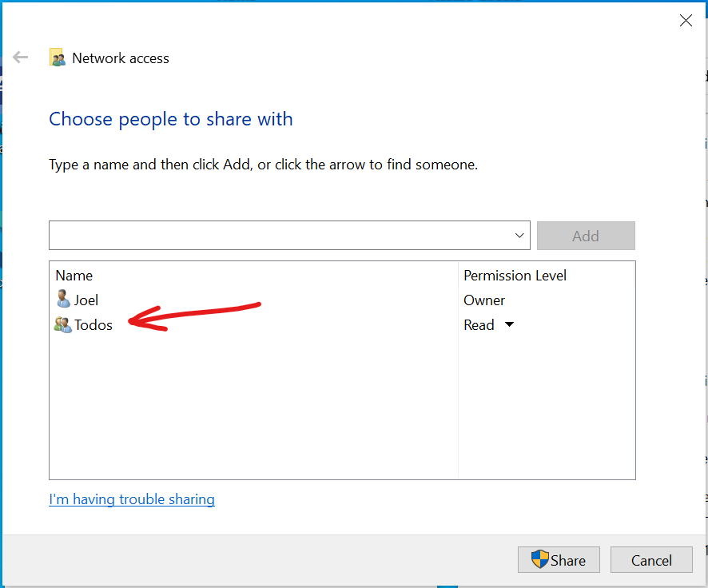Click the Owner permission label beside Joel
This screenshot has height=588, width=708.
click(x=483, y=300)
